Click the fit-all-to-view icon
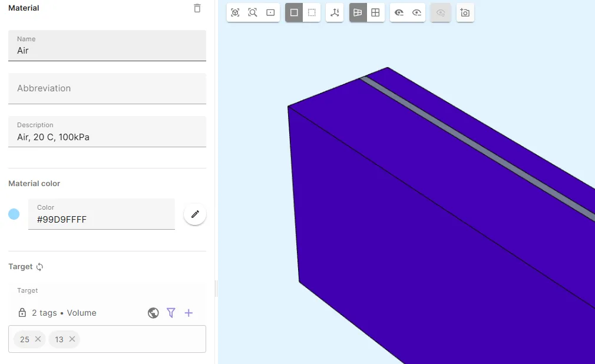Viewport: 595px width, 364px height. [235, 12]
